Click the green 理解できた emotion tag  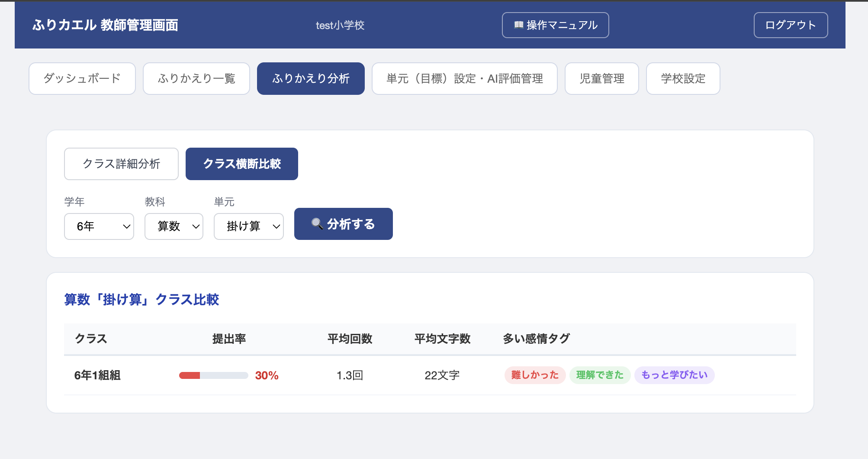click(x=600, y=375)
